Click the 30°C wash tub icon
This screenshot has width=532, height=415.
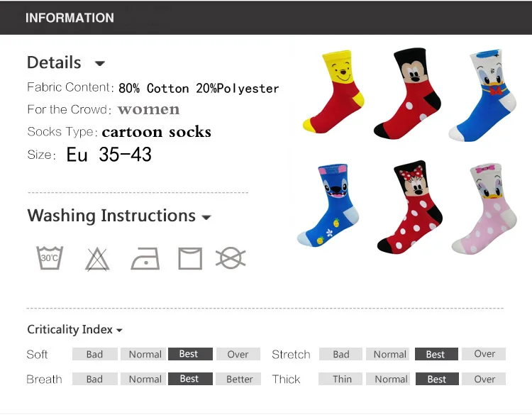pyautogui.click(x=50, y=258)
